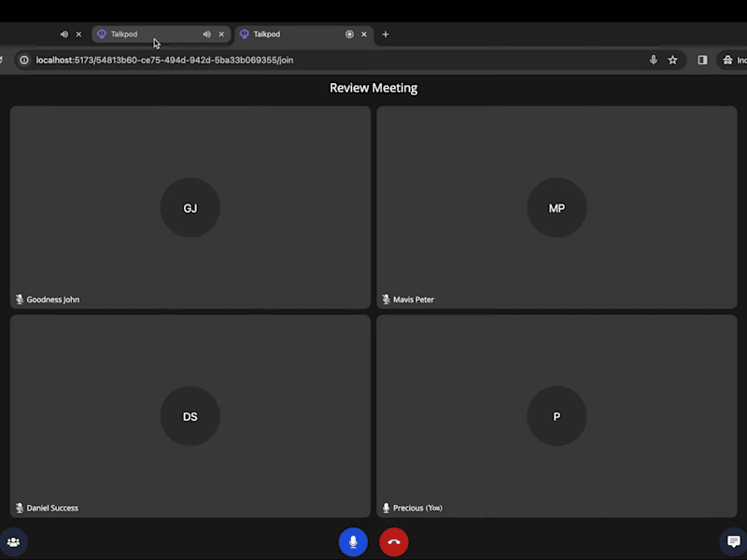End the call with red hang-up button

coord(394,542)
